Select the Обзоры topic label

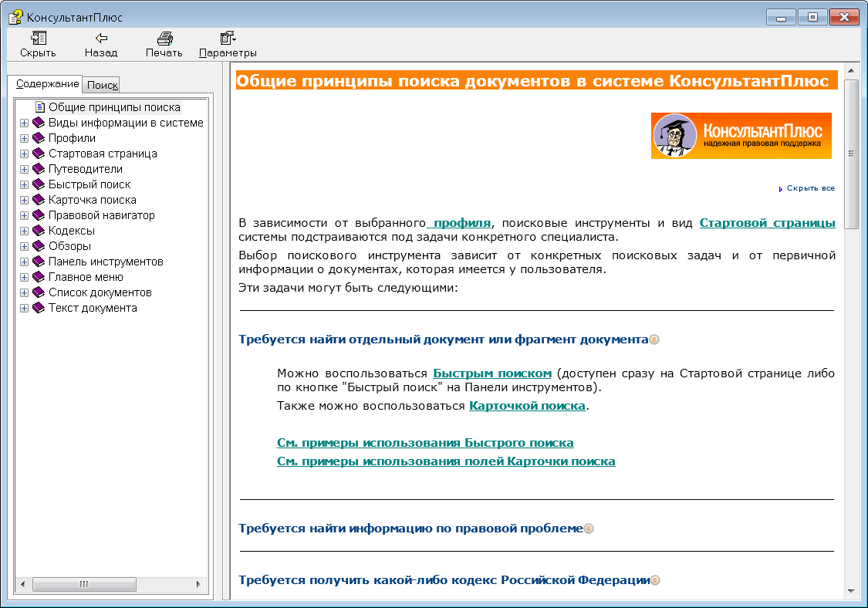(69, 246)
